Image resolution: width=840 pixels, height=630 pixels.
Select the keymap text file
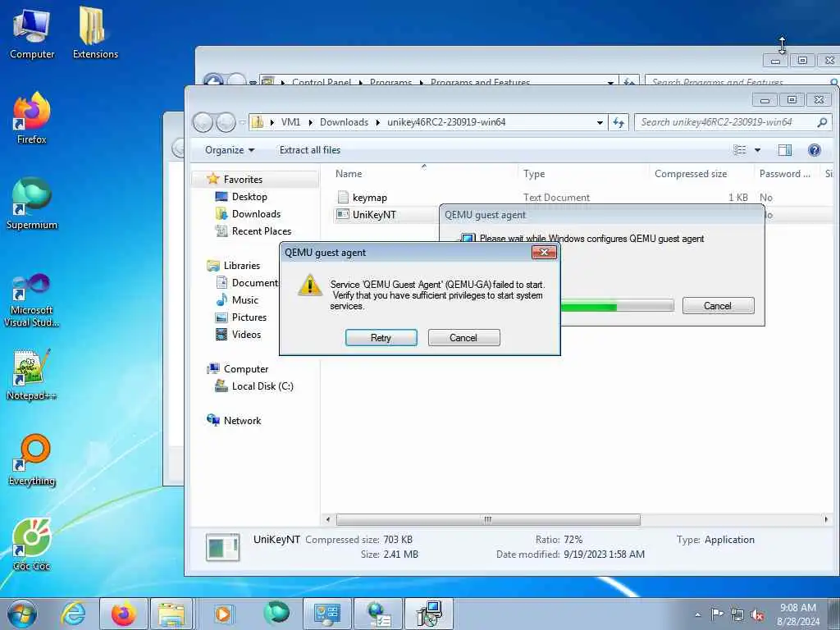pos(369,198)
